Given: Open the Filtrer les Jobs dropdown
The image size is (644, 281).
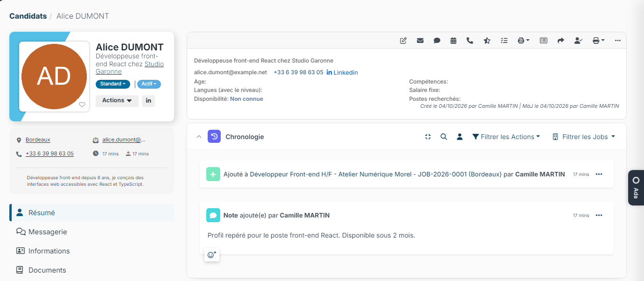Looking at the screenshot, I should pos(584,137).
